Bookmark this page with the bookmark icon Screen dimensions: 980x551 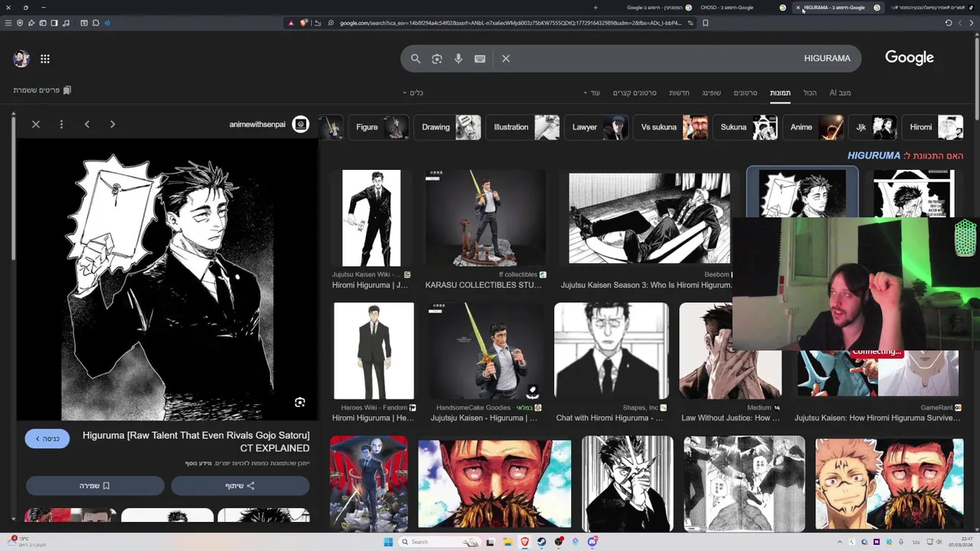[x=705, y=23]
